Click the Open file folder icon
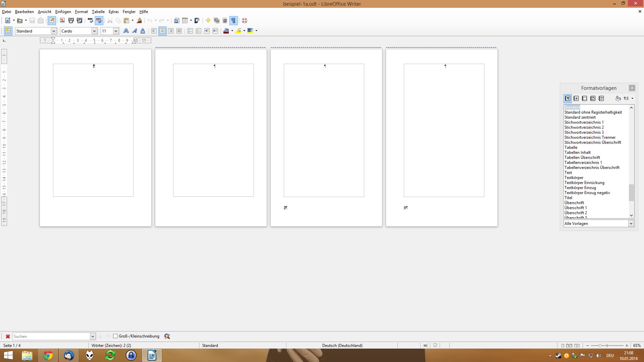 coord(20,20)
